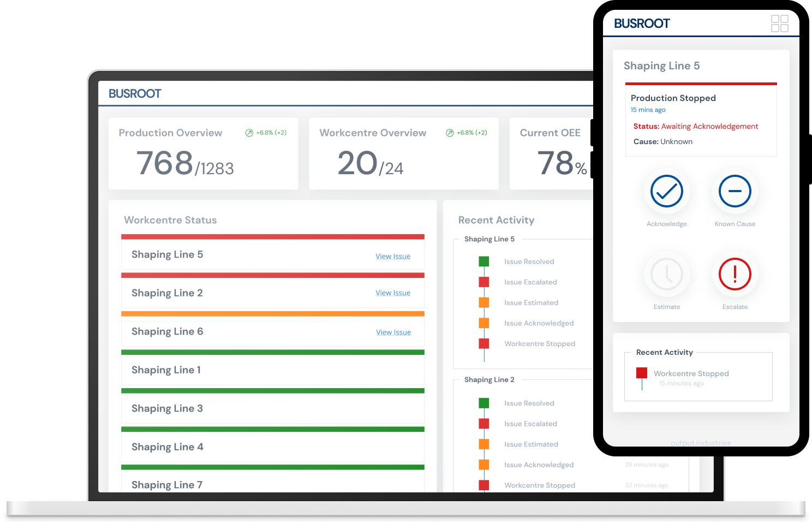Tap the Production Stopped alert heading
The width and height of the screenshot is (812, 523).
click(x=673, y=98)
